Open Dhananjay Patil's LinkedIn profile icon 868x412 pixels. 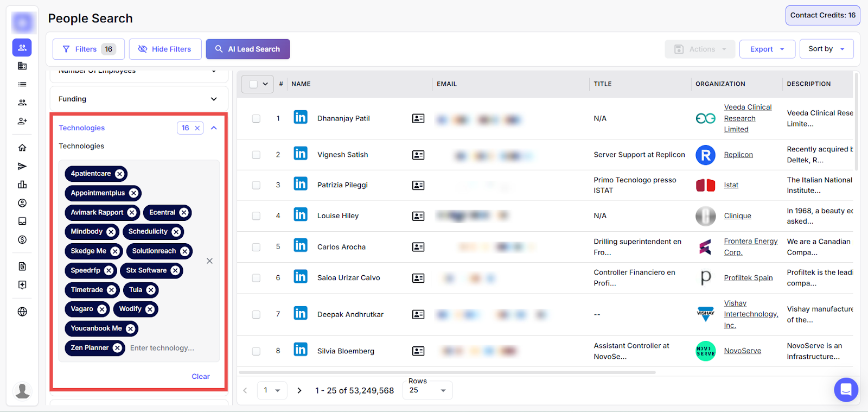301,118
